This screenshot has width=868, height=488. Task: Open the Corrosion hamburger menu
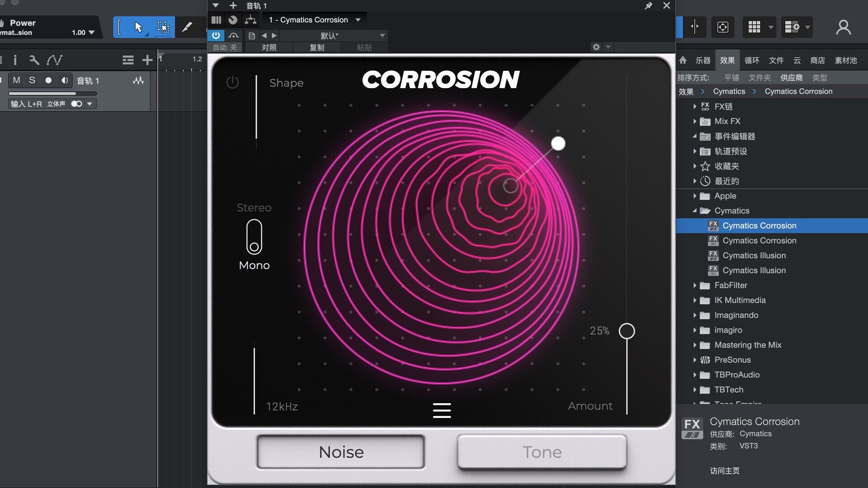[442, 410]
